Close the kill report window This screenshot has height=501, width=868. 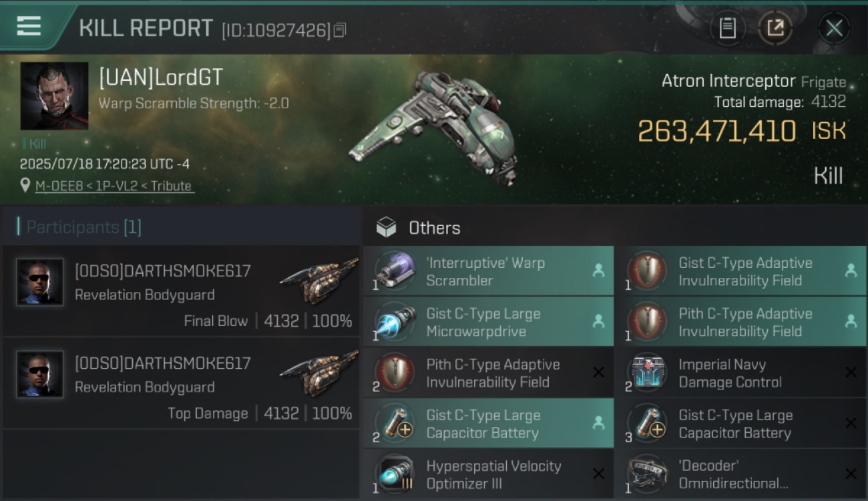[834, 28]
